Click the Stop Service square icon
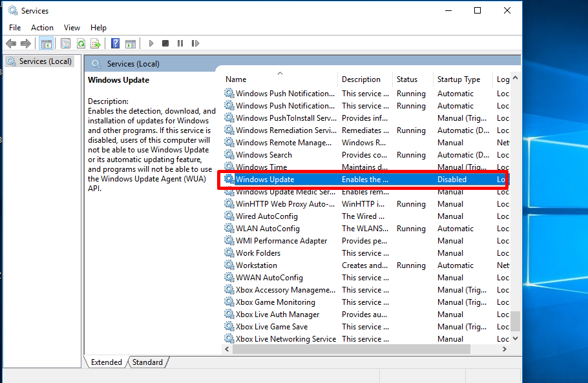Image resolution: width=588 pixels, height=383 pixels. pos(165,43)
